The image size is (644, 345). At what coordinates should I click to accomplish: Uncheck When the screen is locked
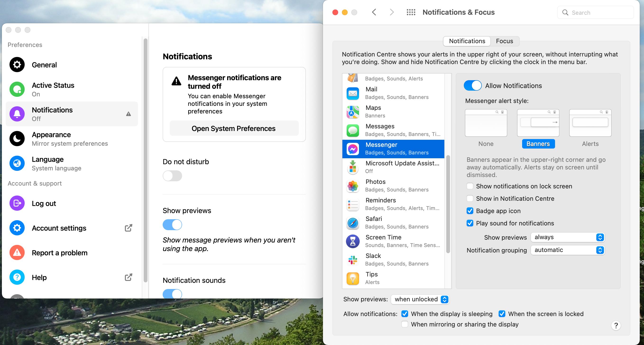(502, 314)
